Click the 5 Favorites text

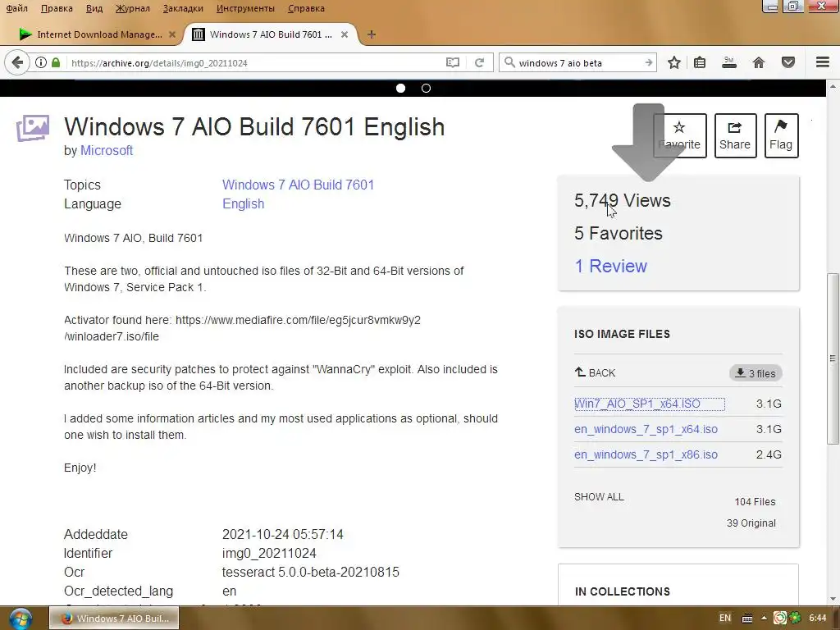[x=619, y=234]
